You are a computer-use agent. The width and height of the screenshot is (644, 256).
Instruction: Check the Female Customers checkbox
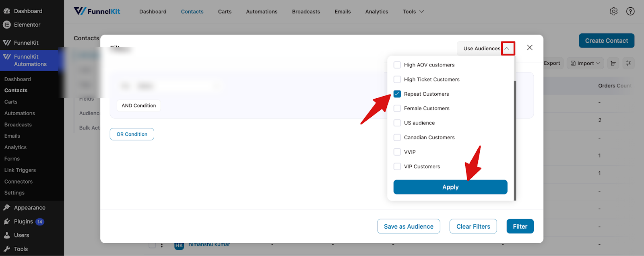click(x=397, y=108)
